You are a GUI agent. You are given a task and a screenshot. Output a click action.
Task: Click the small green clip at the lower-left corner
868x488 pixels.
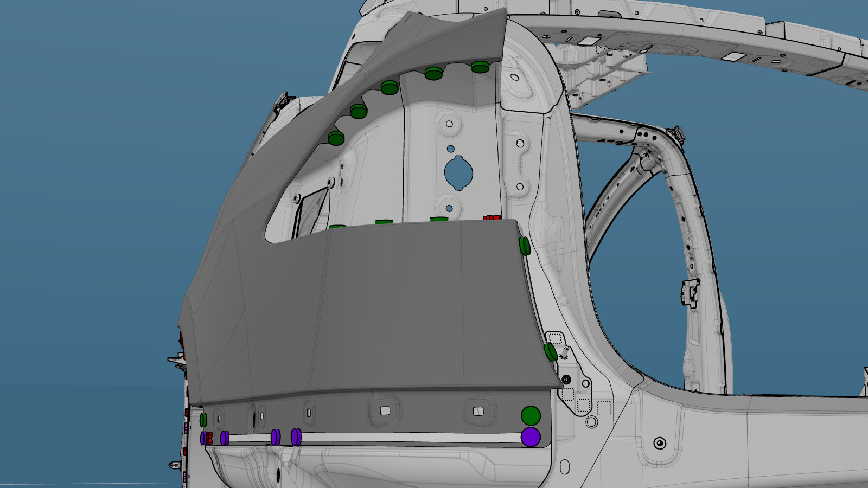203,420
